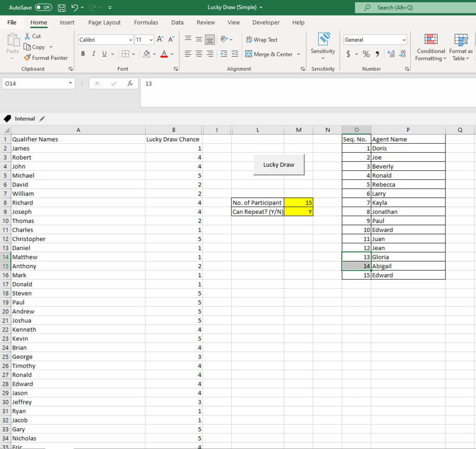The width and height of the screenshot is (476, 449).
Task: Open the Font Name dropdown
Action: [104, 40]
